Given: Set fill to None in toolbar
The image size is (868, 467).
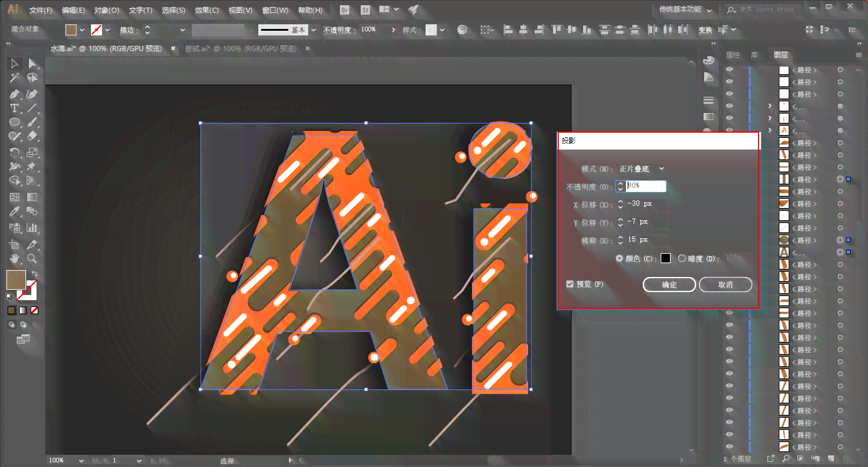Looking at the screenshot, I should 35,311.
